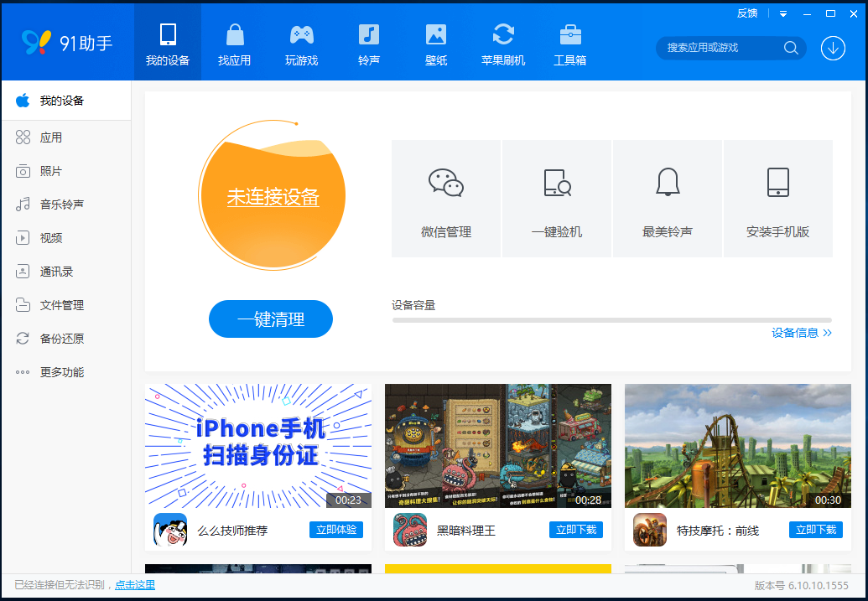Open 照片 in the sidebar
Screen dimensions: 868x601
66,171
